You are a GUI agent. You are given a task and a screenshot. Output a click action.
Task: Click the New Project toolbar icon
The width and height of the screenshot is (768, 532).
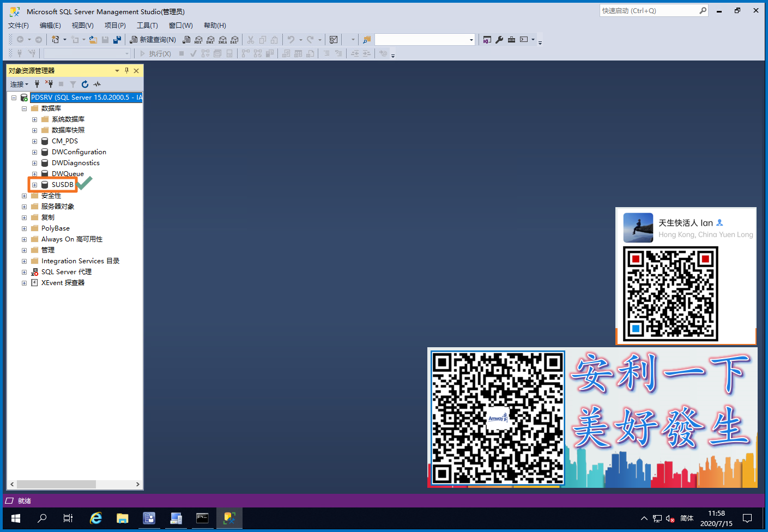55,39
